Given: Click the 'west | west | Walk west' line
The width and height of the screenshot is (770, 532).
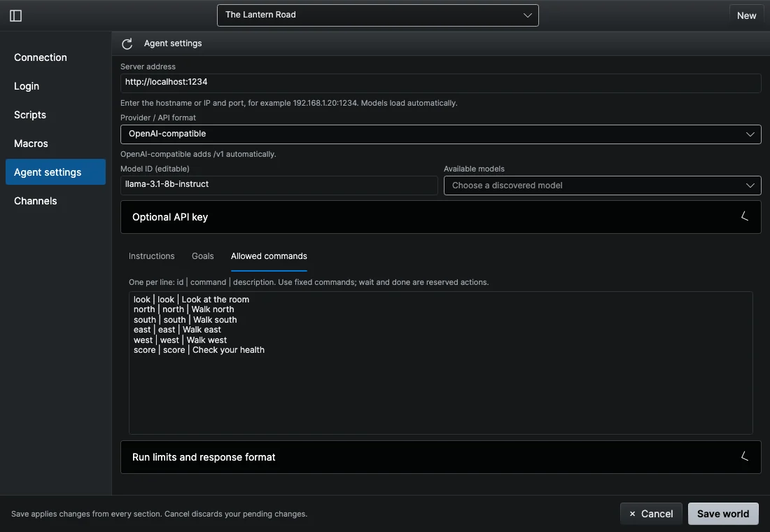Looking at the screenshot, I should click(x=180, y=340).
